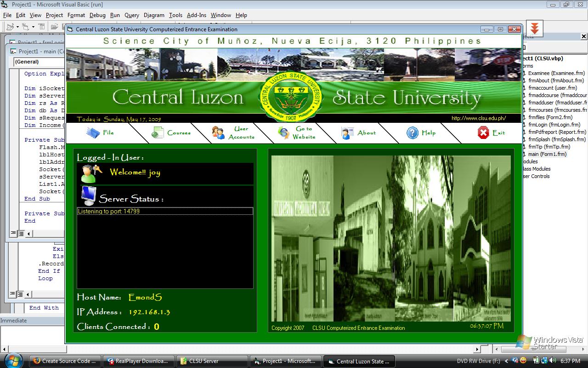Screen dimensions: 588x368
Task: Select frmTip (frmTip.frm) in the project tree
Action: 549,147
